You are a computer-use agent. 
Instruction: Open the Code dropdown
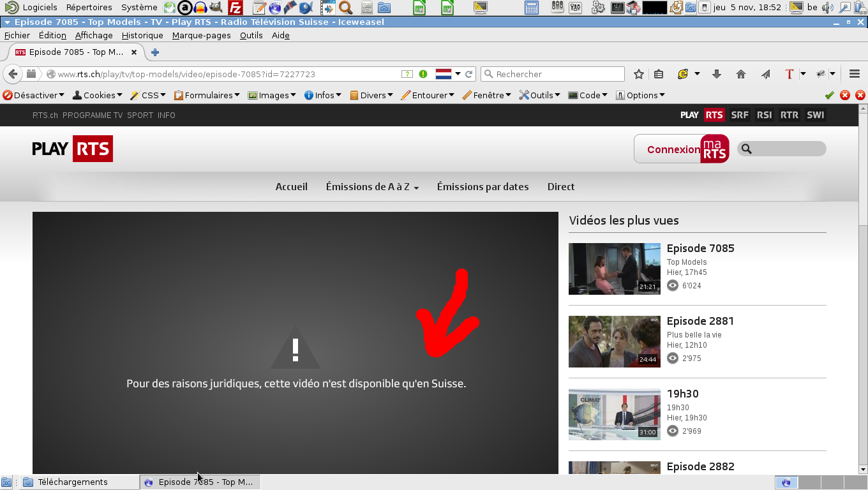[x=588, y=95]
